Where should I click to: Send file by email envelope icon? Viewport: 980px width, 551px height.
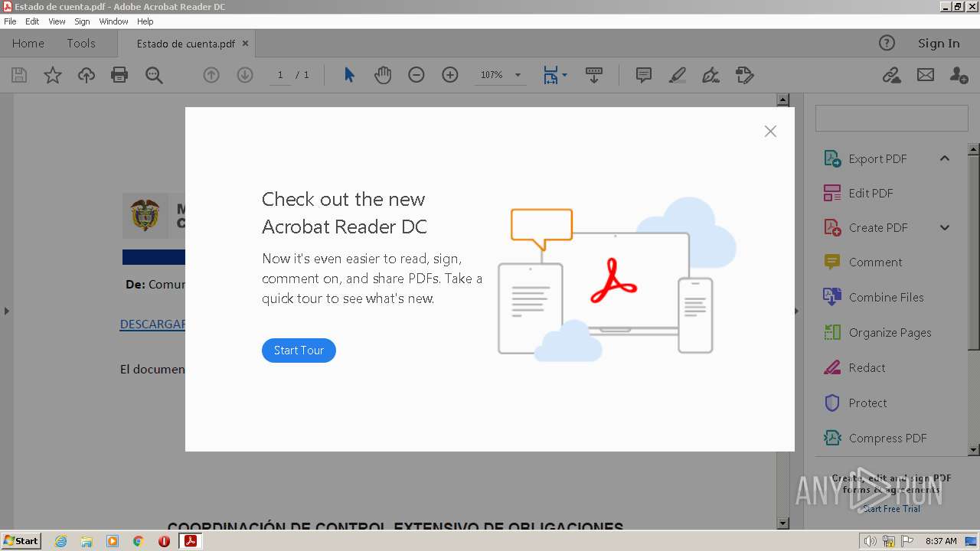(x=926, y=75)
